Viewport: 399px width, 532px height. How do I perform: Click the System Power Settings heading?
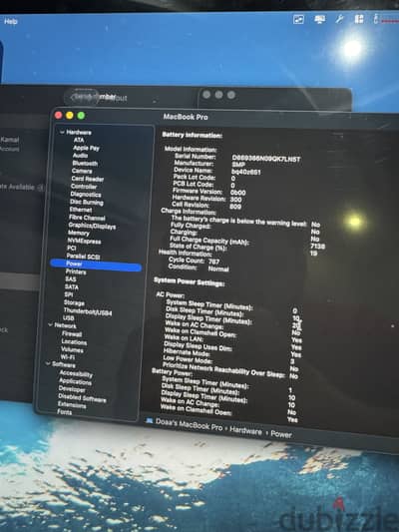[189, 281]
